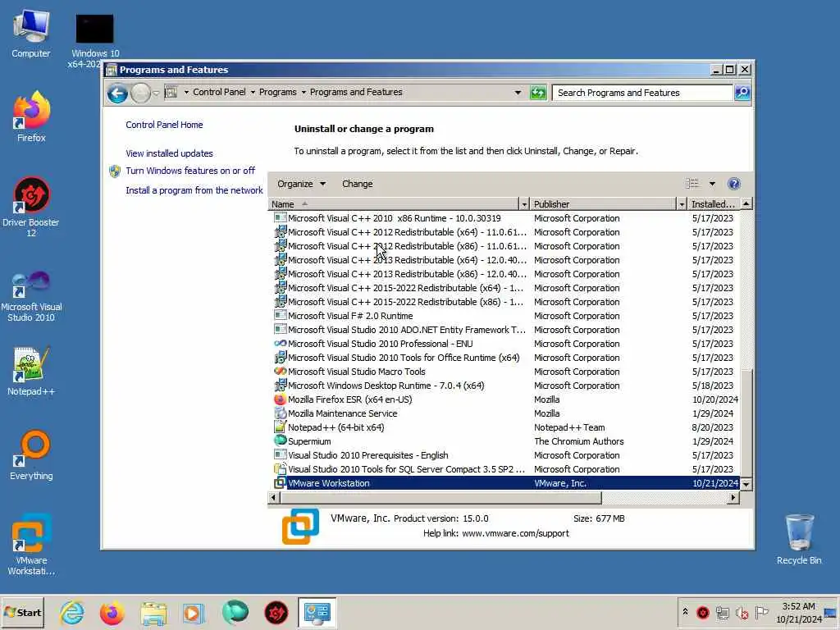This screenshot has height=630, width=840.
Task: Click the Forward navigation arrow
Action: coord(140,94)
